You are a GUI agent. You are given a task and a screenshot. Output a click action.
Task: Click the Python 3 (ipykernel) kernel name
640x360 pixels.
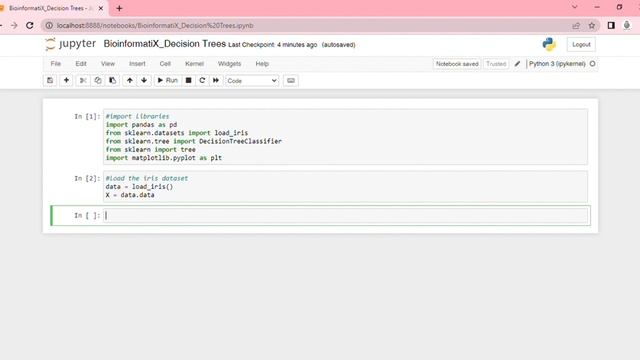click(x=557, y=64)
